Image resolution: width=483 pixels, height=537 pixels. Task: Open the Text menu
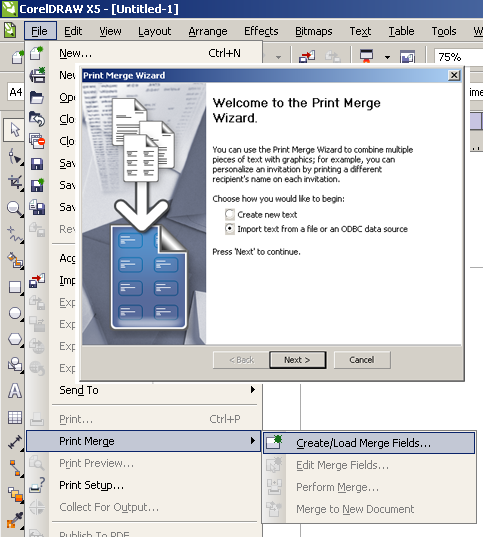coord(360,31)
